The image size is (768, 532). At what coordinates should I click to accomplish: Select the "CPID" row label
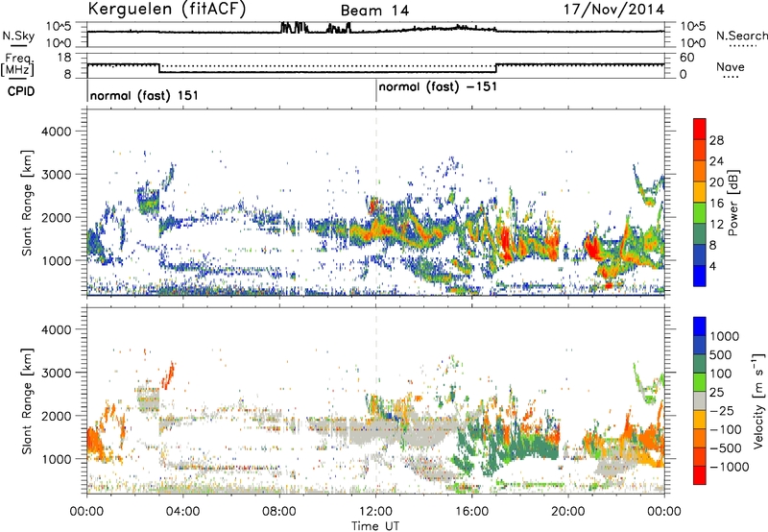click(21, 91)
